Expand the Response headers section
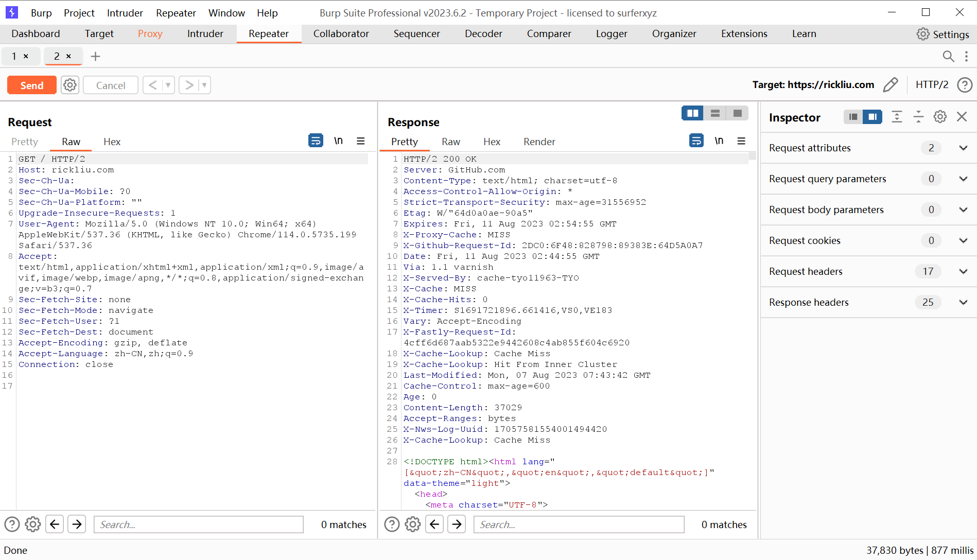 963,303
